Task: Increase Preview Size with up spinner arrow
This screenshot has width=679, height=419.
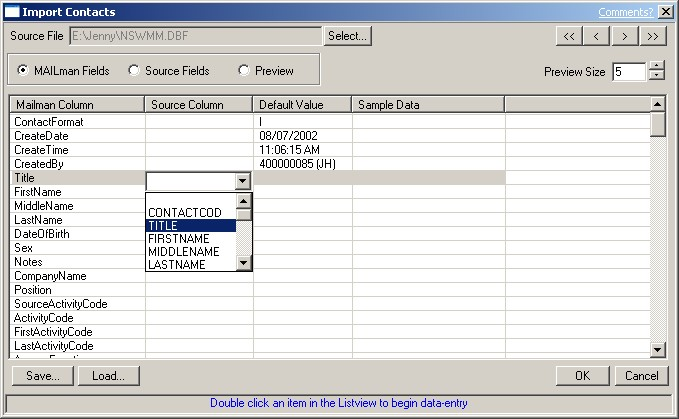Action: coord(656,66)
